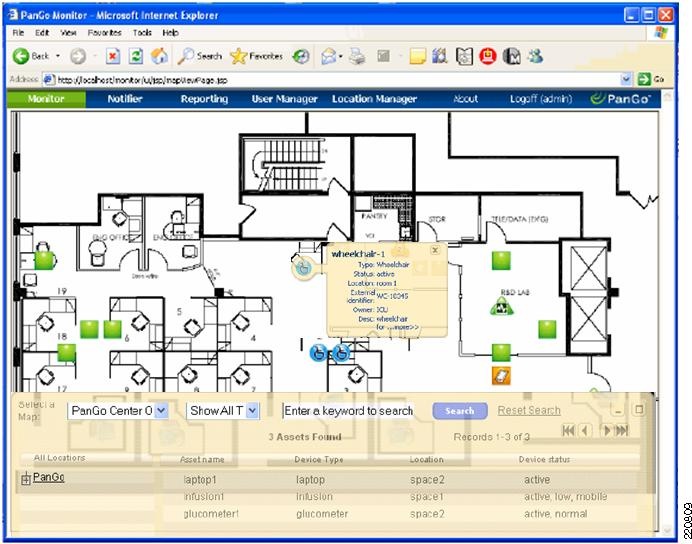This screenshot has height=544, width=692.
Task: Select the highlighted wheelchair-1 map marker
Action: point(303,267)
